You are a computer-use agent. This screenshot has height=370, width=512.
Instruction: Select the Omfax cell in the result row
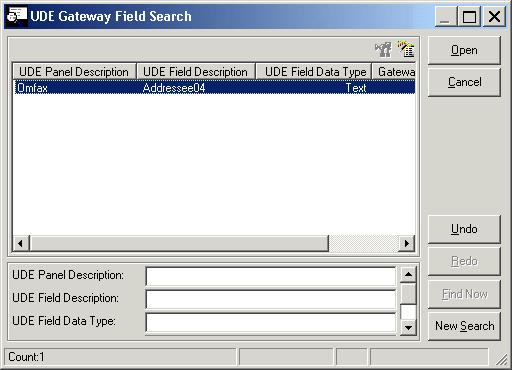coord(32,88)
